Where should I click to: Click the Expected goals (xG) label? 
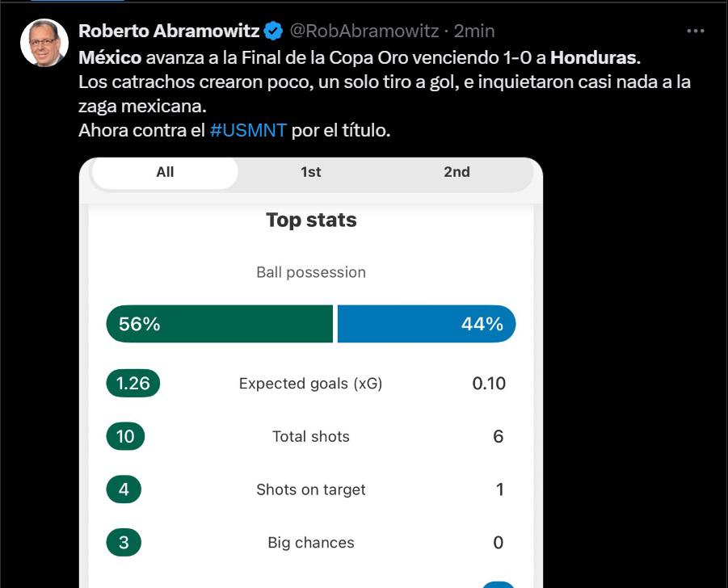pos(311,384)
